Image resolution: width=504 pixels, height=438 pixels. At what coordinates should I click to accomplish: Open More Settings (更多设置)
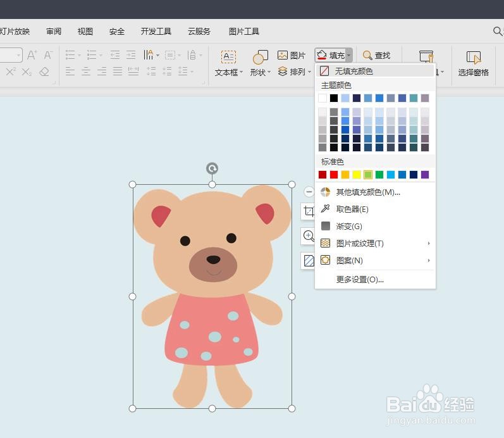(x=375, y=279)
